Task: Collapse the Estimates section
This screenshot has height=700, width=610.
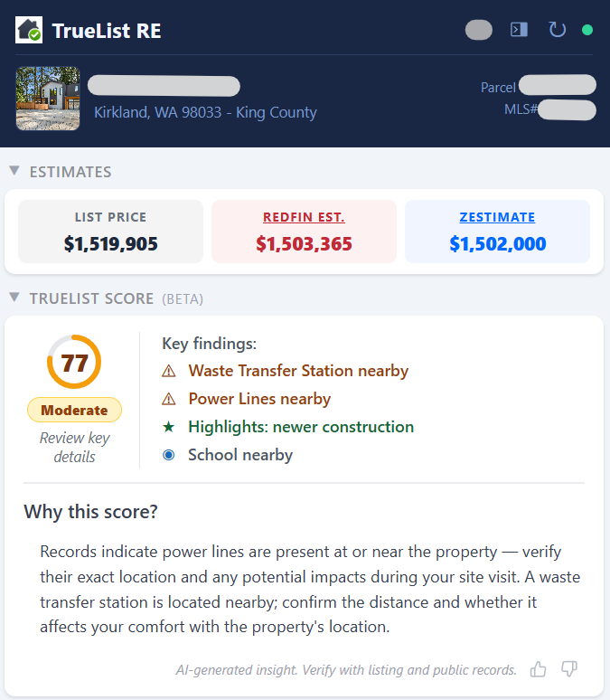Action: tap(14, 171)
